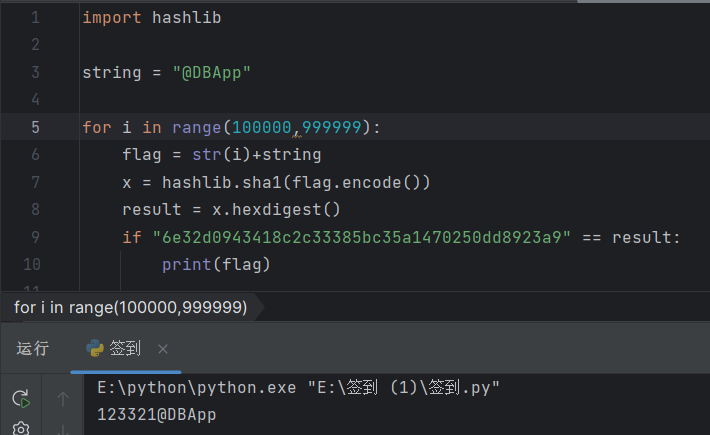Click 'if' keyword on line 9
This screenshot has width=710, height=435.
[132, 237]
